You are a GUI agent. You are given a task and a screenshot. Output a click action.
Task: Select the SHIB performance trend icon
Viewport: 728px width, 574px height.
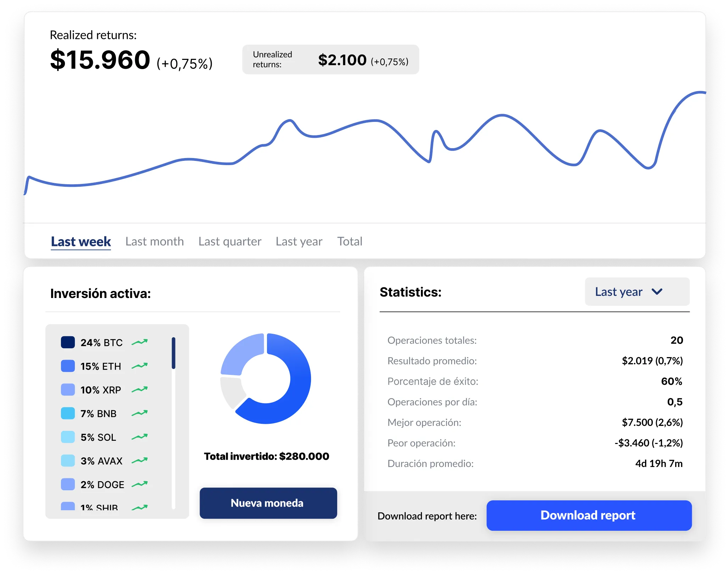coord(140,507)
